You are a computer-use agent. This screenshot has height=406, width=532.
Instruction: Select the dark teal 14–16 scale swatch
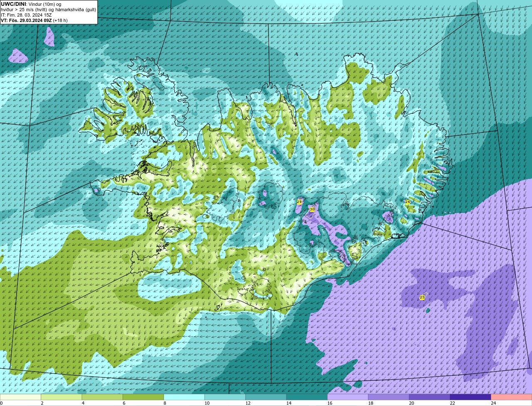click(307, 397)
